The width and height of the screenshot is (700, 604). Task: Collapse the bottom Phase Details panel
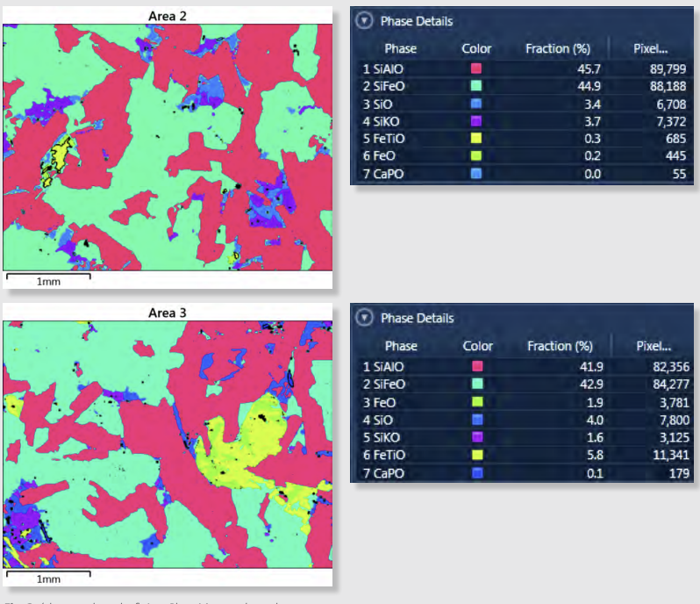point(364,318)
